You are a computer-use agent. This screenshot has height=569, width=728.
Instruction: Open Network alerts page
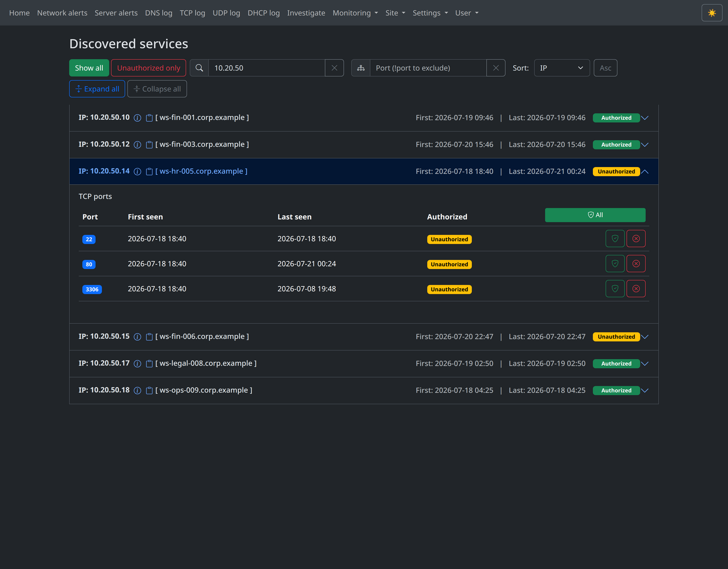pyautogui.click(x=62, y=13)
